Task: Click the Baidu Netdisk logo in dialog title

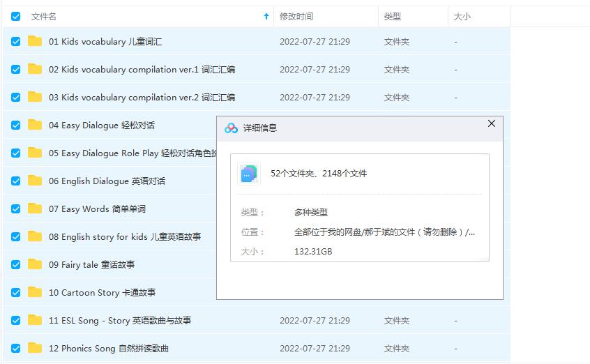Action: pos(231,128)
